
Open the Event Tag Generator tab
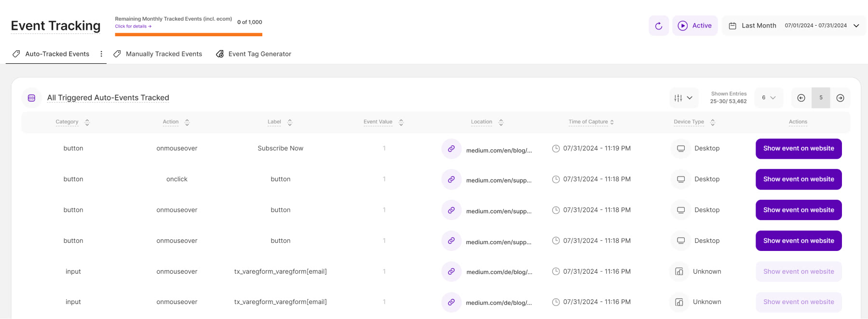pos(259,54)
